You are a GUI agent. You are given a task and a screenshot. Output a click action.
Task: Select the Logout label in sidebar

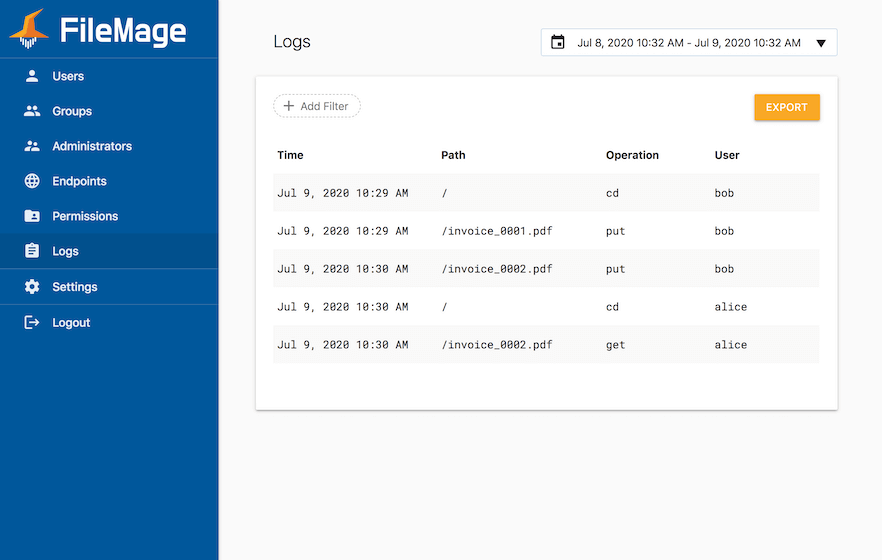[x=71, y=323]
